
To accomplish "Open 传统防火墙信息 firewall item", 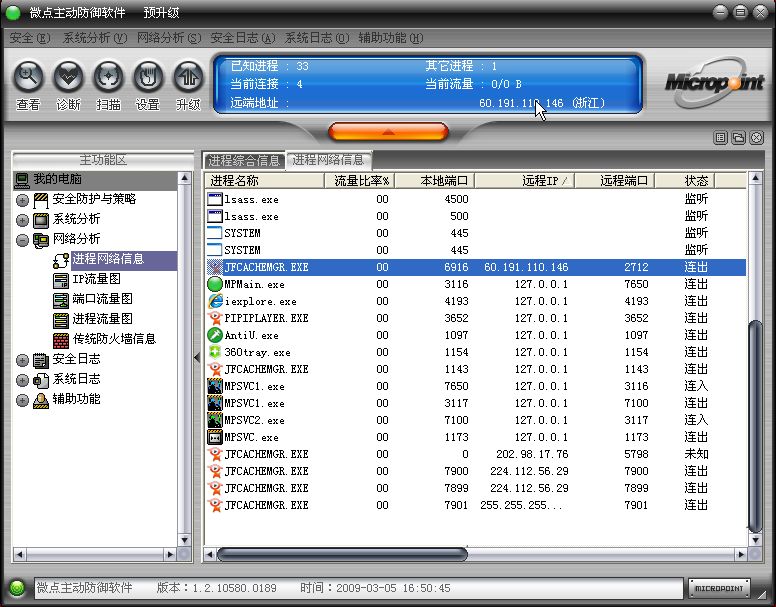I will click(x=113, y=339).
